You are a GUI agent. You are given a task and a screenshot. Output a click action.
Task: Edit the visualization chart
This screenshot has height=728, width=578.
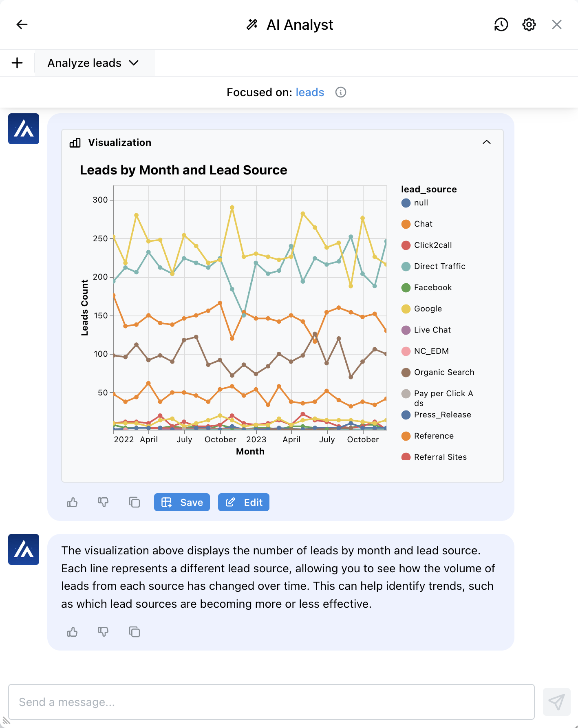[244, 502]
